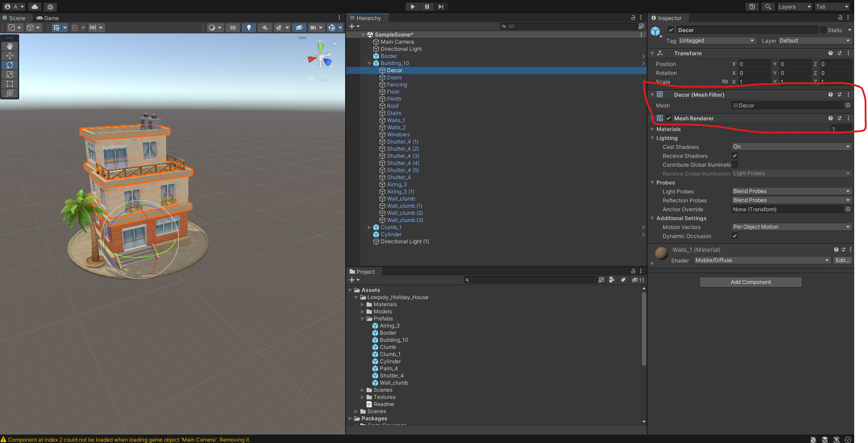Image resolution: width=868 pixels, height=443 pixels.
Task: Toggle scene lighting bulb icon
Action: (249, 28)
